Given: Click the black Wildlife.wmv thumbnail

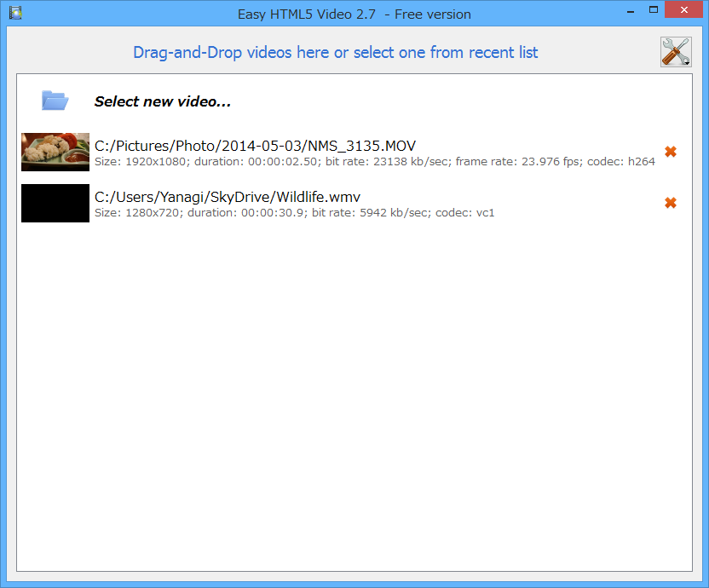Looking at the screenshot, I should [x=55, y=203].
